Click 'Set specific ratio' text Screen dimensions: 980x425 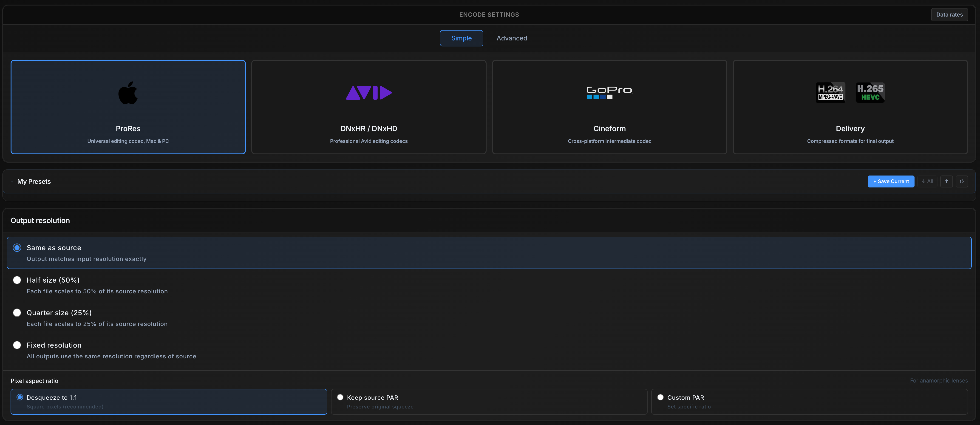point(688,407)
